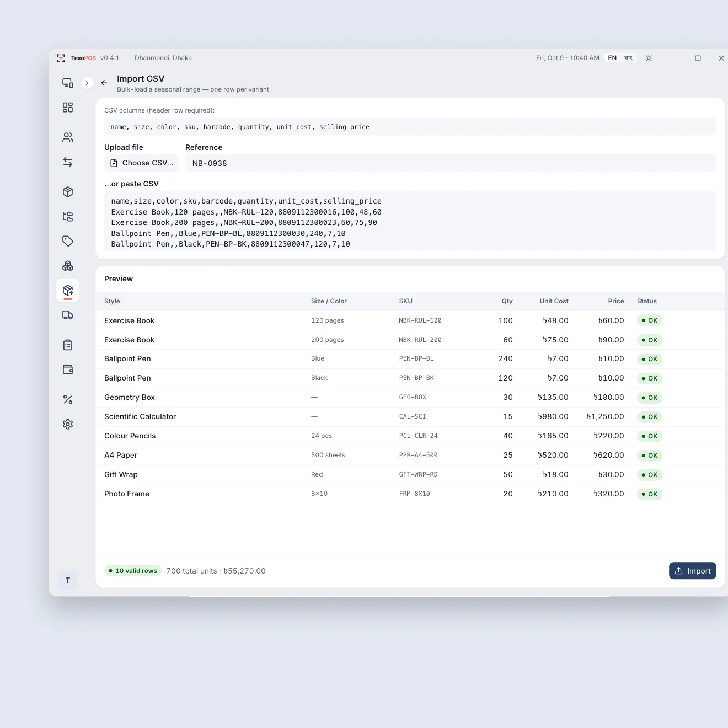Click the Import button

click(692, 571)
